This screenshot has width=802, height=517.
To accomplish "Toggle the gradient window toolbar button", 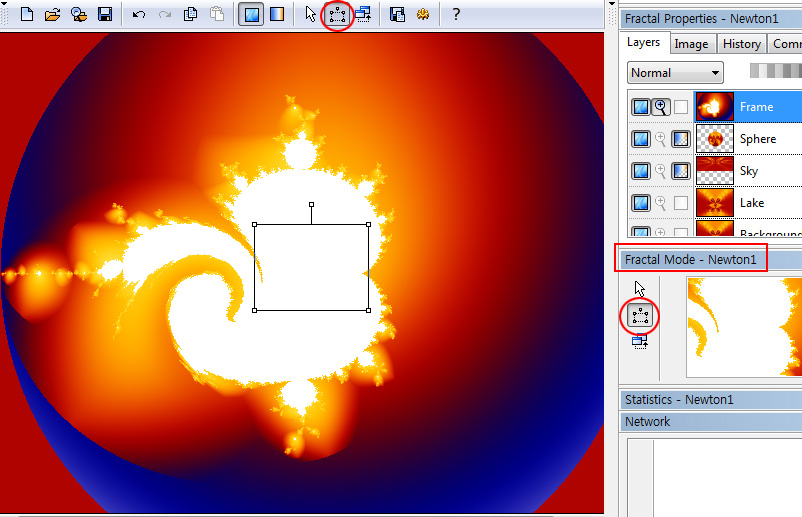I will pyautogui.click(x=277, y=14).
